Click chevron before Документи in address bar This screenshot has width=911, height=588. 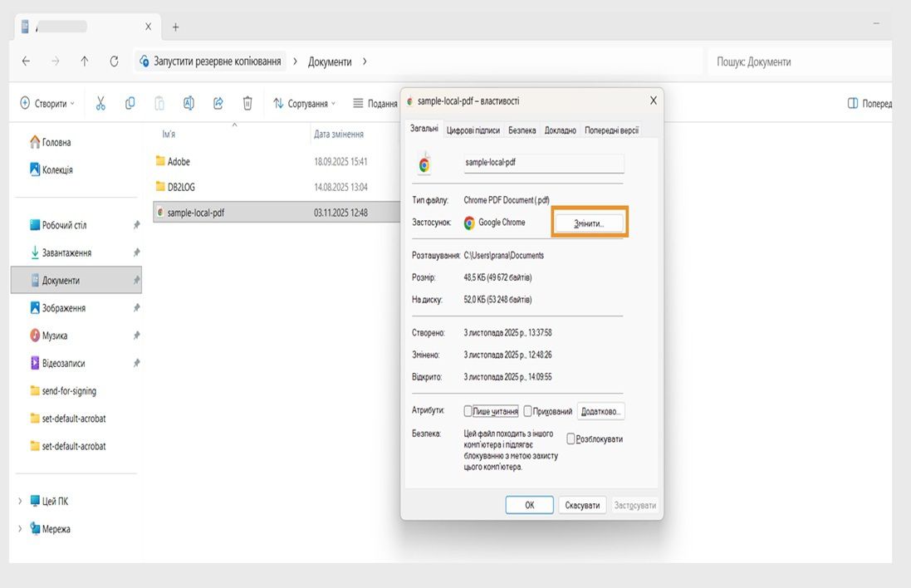pyautogui.click(x=295, y=61)
